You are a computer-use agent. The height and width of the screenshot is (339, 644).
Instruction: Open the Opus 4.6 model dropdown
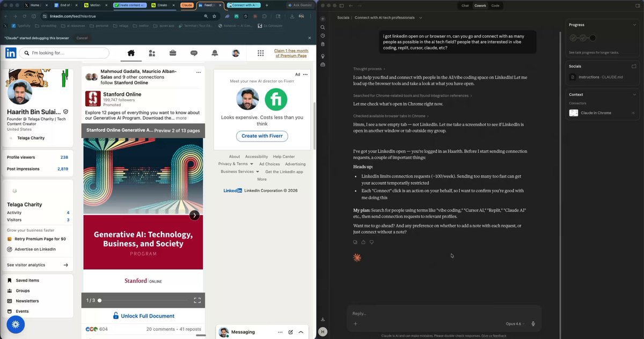[x=515, y=324]
